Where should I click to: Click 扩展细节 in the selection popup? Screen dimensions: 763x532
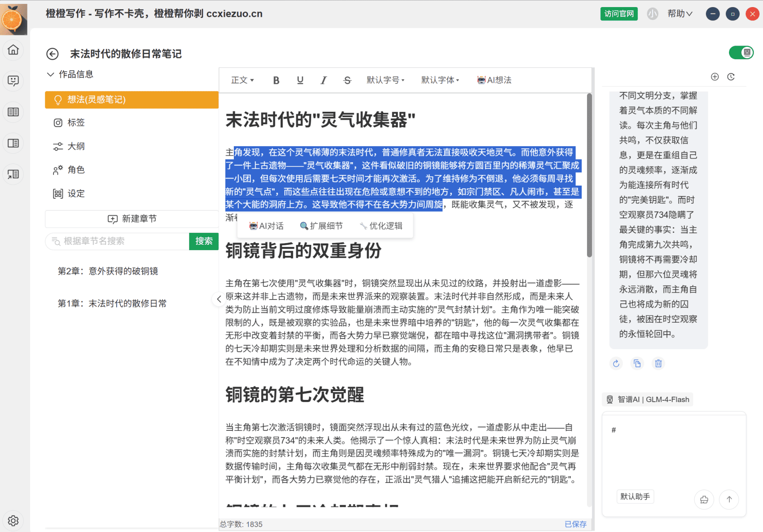click(x=321, y=226)
